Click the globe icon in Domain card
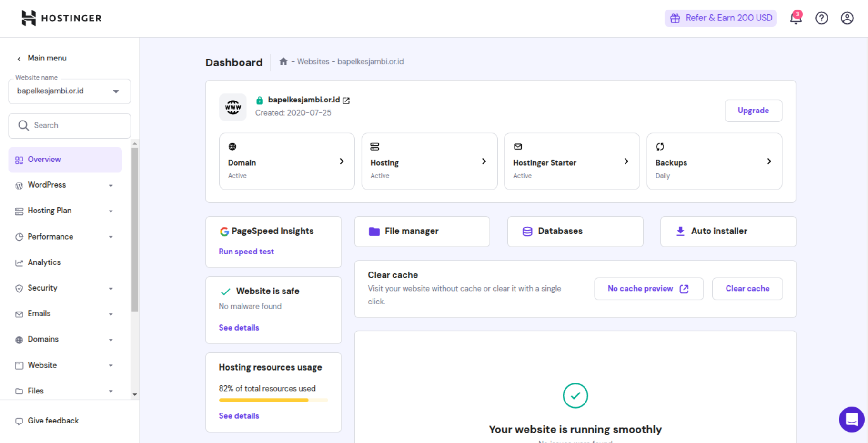 click(x=232, y=147)
